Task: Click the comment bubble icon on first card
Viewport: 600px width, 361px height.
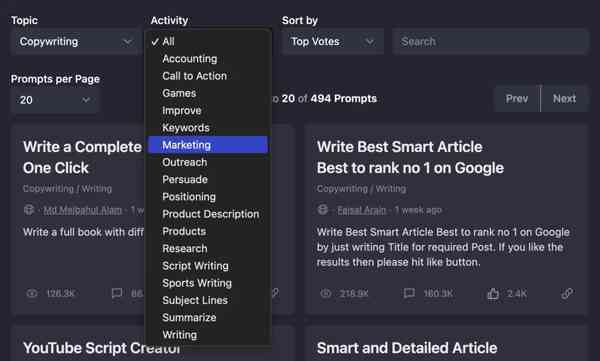Action: 117,294
